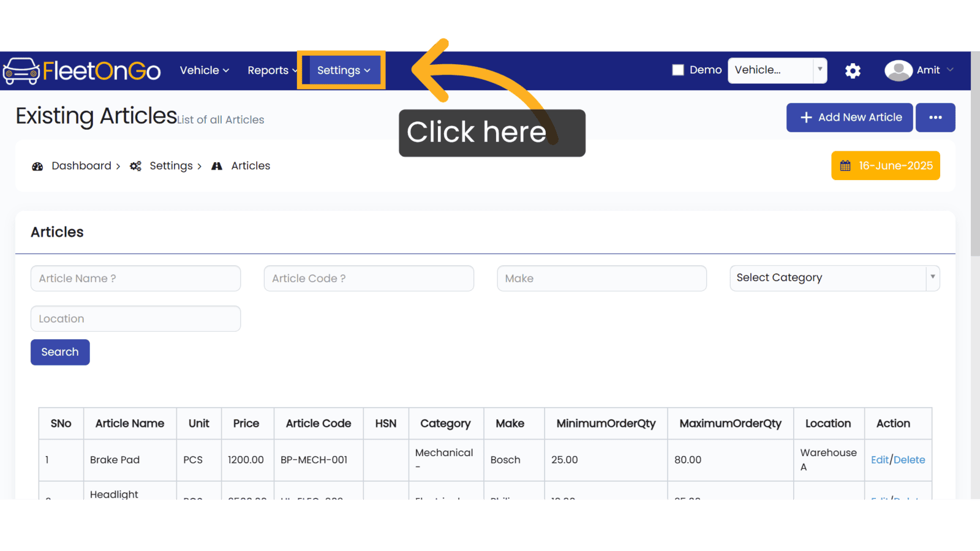Click the Price column header
The height and width of the screenshot is (551, 980).
[246, 424]
